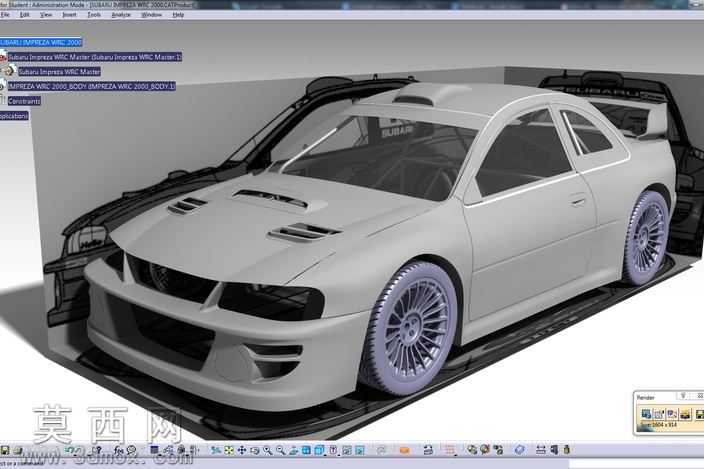Open the Insert menu
The height and width of the screenshot is (469, 704).
click(x=69, y=15)
